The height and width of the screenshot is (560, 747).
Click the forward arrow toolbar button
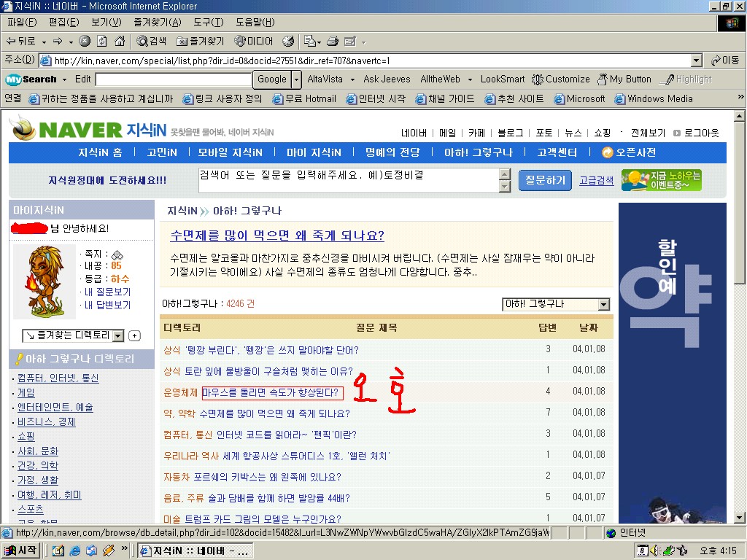58,42
